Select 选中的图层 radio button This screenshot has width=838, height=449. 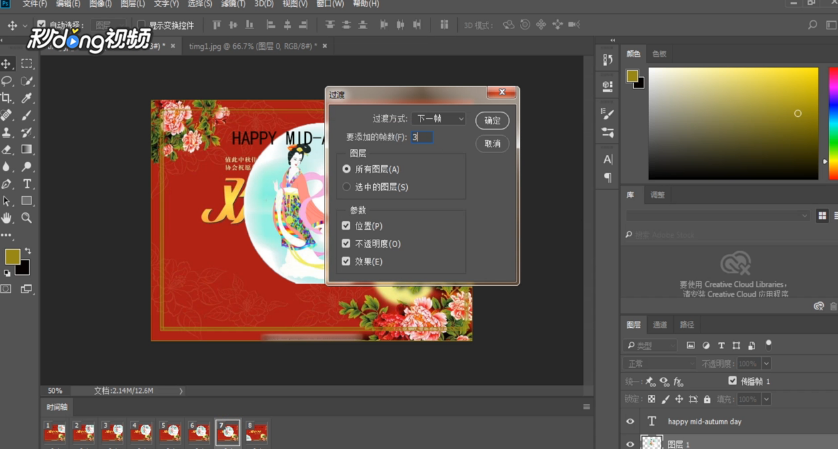click(x=346, y=187)
